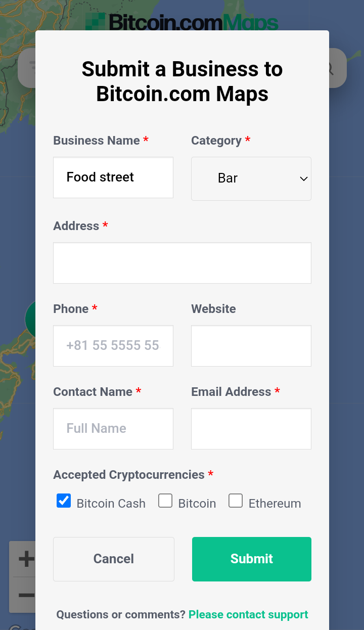Image resolution: width=364 pixels, height=630 pixels.
Task: Open the Category dropdown showing Bar
Action: [251, 178]
